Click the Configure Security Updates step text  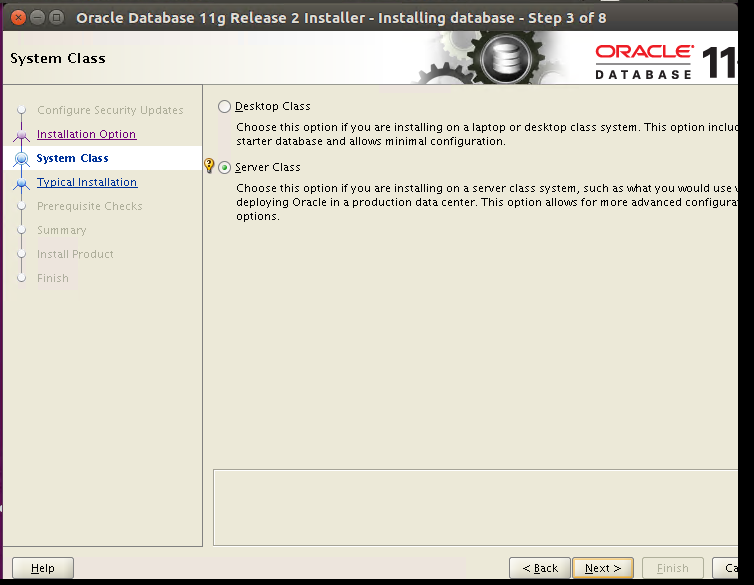coord(110,110)
